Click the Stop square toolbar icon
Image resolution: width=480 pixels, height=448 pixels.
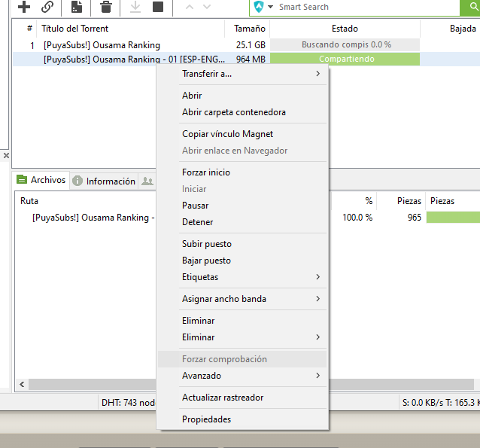click(x=158, y=7)
